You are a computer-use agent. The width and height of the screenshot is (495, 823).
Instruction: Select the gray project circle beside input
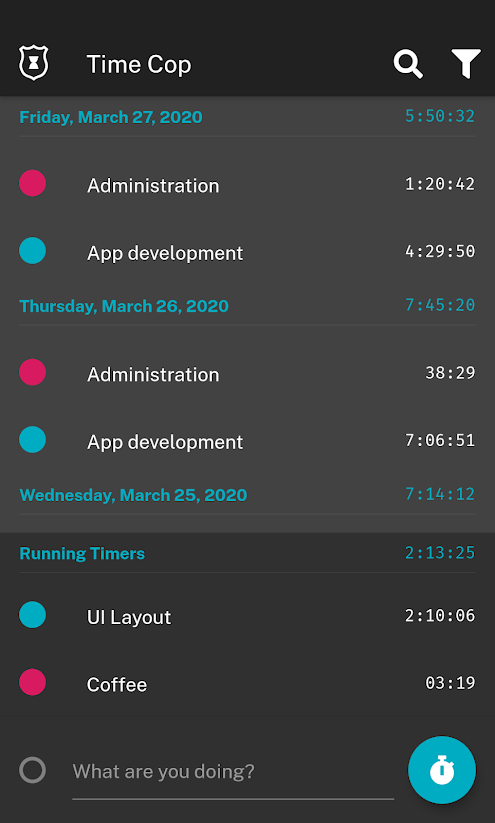click(x=33, y=770)
